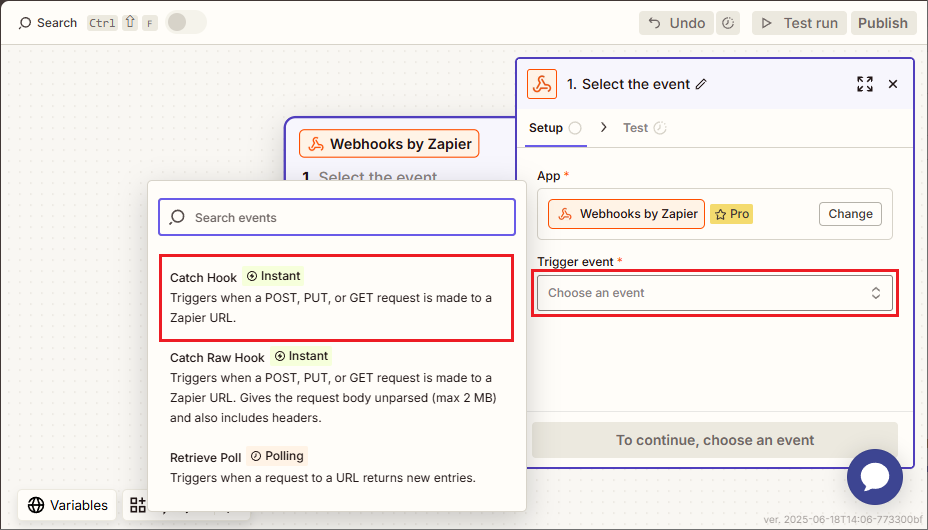
Task: Click the Setup tab status circle
Action: pos(575,128)
